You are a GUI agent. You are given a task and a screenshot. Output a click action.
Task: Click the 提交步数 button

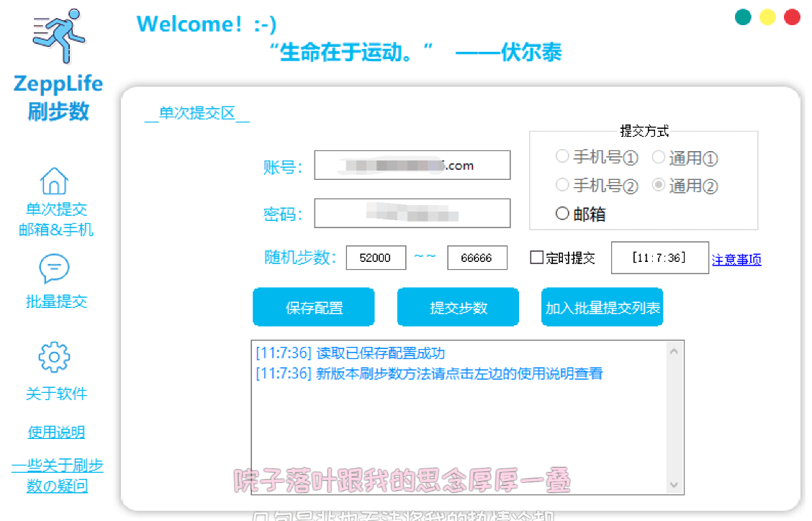[458, 307]
